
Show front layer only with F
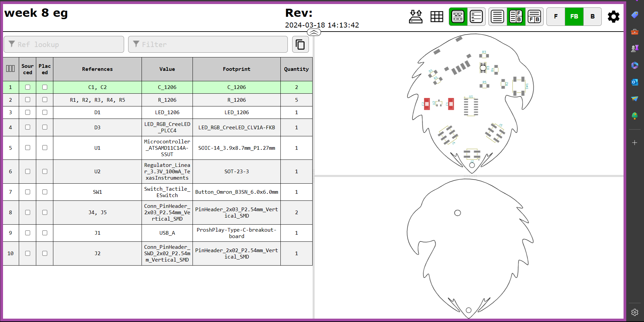556,16
